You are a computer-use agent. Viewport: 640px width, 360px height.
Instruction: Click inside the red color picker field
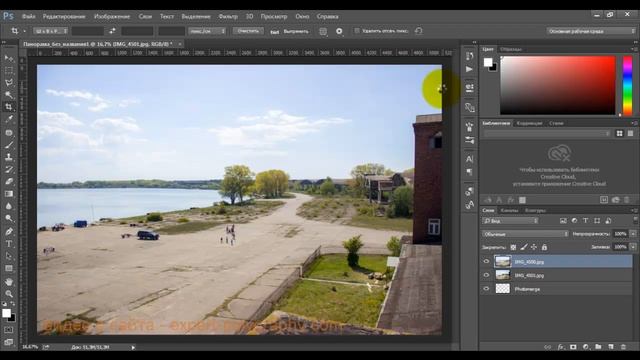tap(558, 85)
